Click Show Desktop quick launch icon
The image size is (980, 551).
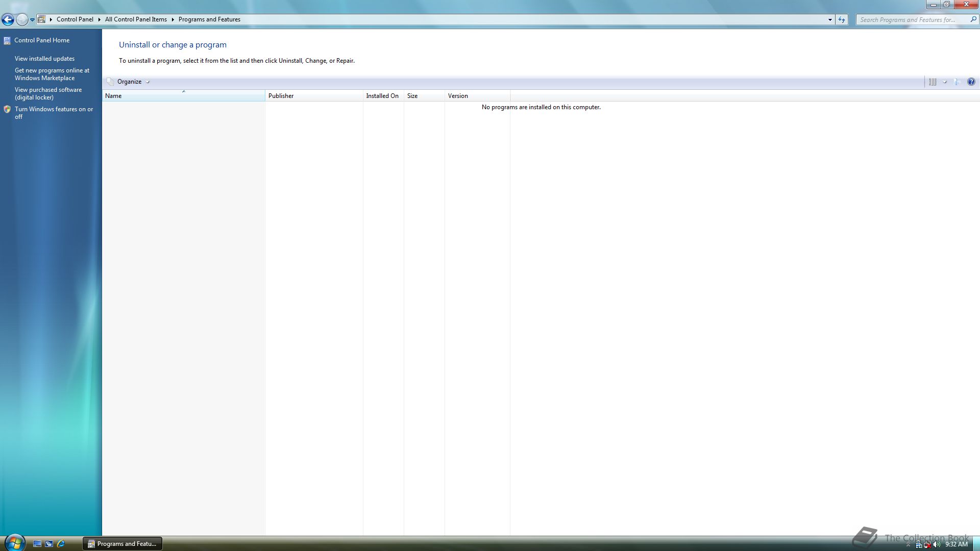coord(37,544)
